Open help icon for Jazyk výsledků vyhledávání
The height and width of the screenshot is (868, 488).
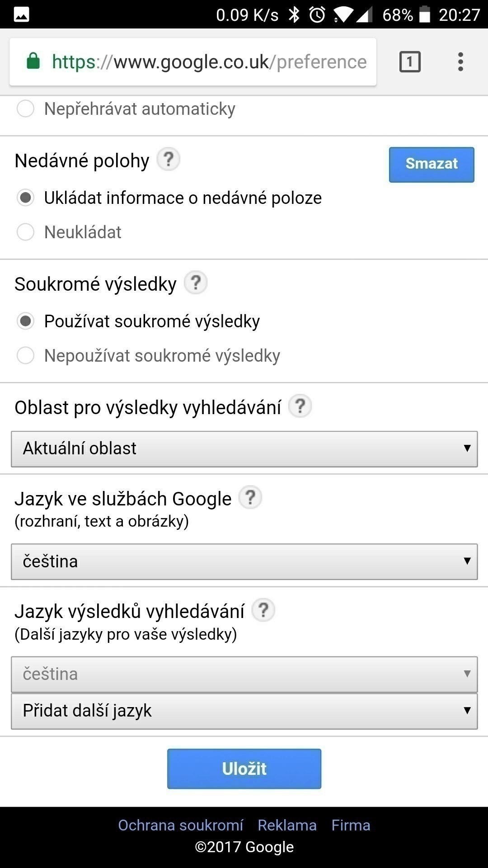tap(263, 610)
